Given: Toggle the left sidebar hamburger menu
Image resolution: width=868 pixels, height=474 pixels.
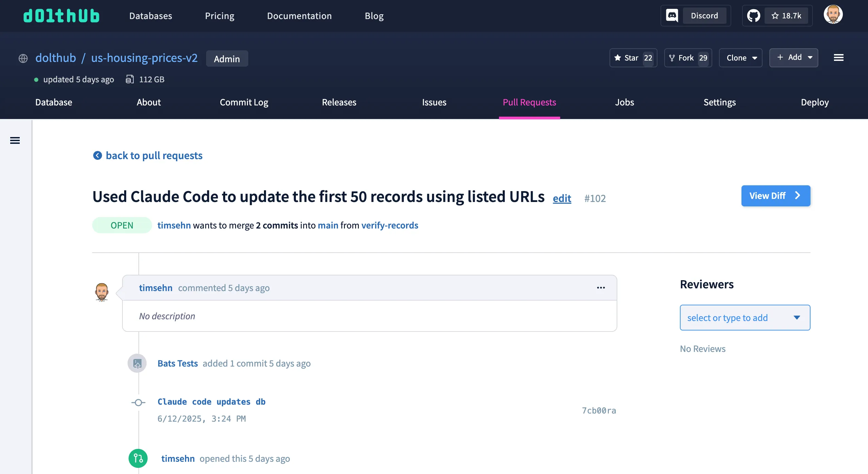Looking at the screenshot, I should (15, 140).
